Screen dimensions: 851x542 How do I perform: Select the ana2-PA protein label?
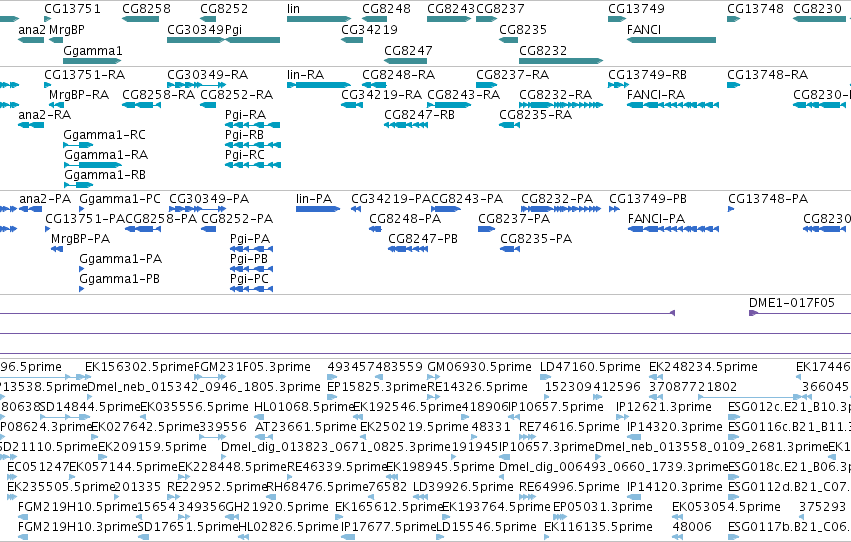click(x=45, y=199)
